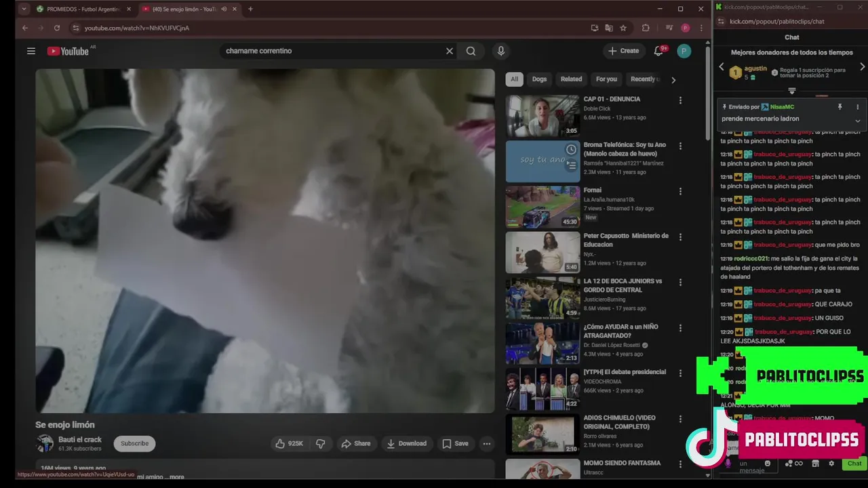Screen dimensions: 868x488
Task: Show previous top donor in Kick leaderboard
Action: (x=722, y=67)
